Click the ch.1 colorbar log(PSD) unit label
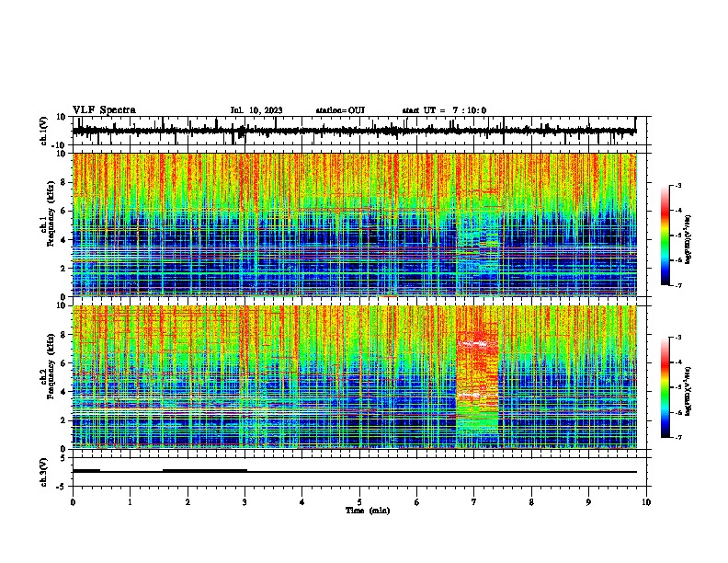Image resolution: width=728 pixels, height=563 pixels. click(x=688, y=240)
